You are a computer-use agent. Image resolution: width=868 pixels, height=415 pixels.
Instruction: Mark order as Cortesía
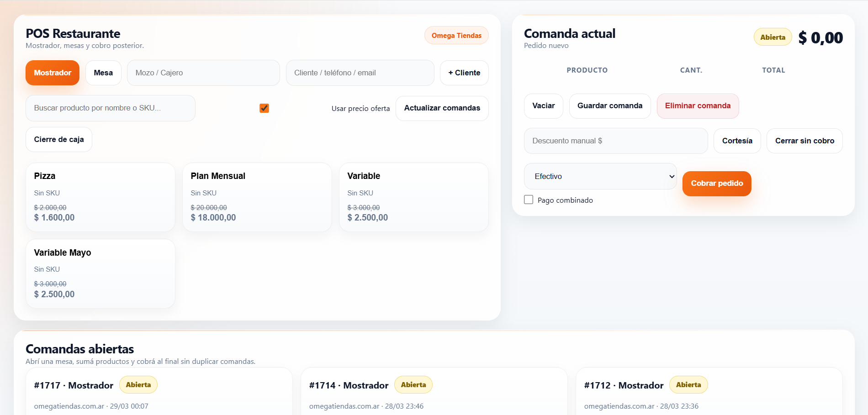point(737,141)
